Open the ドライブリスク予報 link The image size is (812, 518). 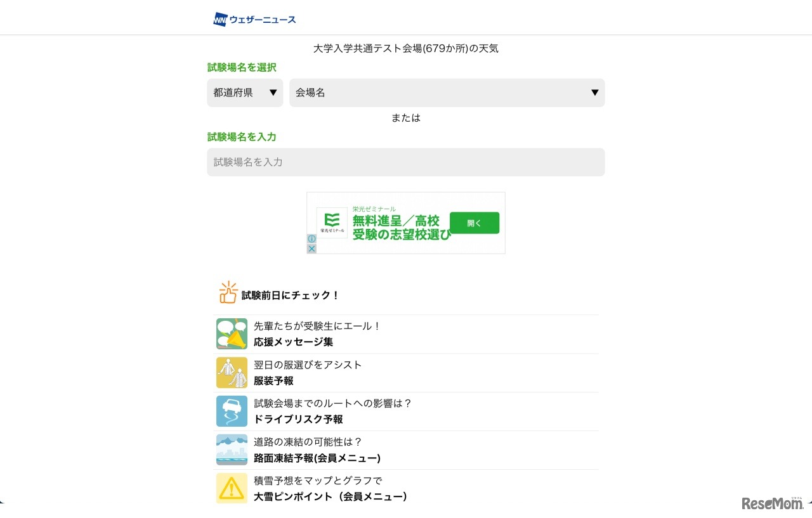click(x=298, y=419)
